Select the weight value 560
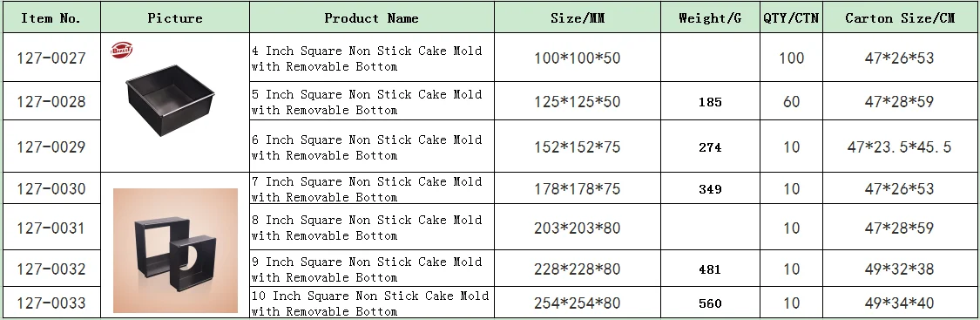 click(710, 303)
